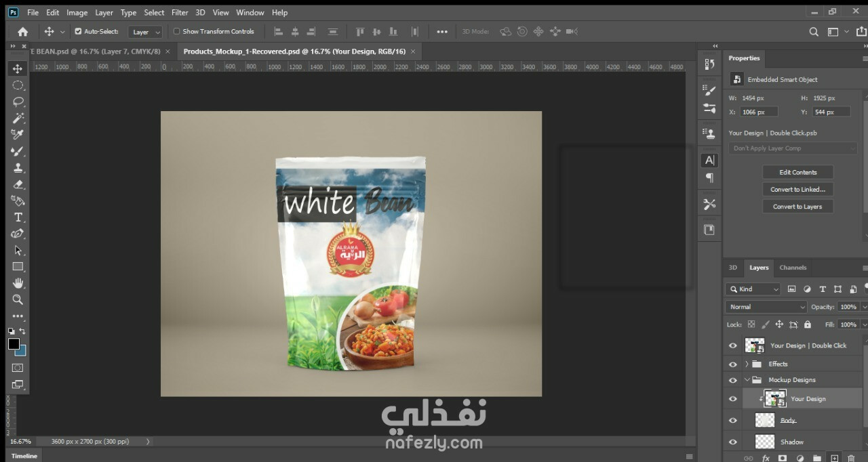Open the Auto-Select Layer dropdown
This screenshot has width=868, height=462.
(146, 32)
